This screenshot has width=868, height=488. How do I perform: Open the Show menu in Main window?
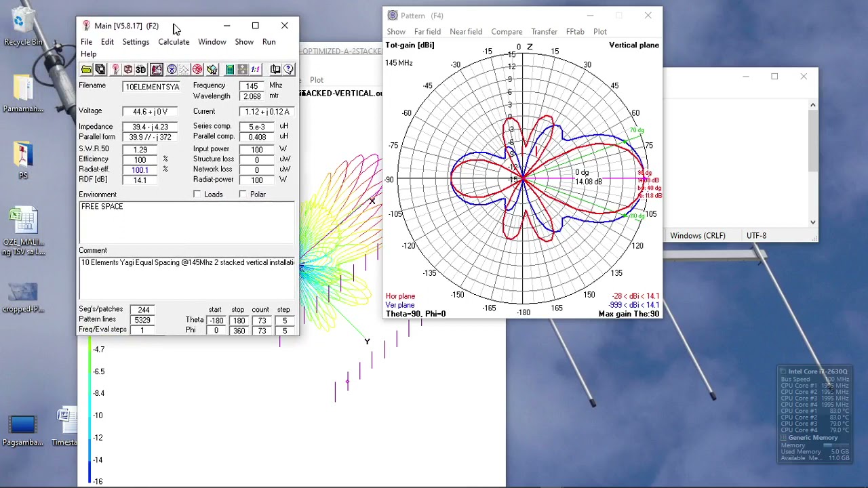(244, 42)
